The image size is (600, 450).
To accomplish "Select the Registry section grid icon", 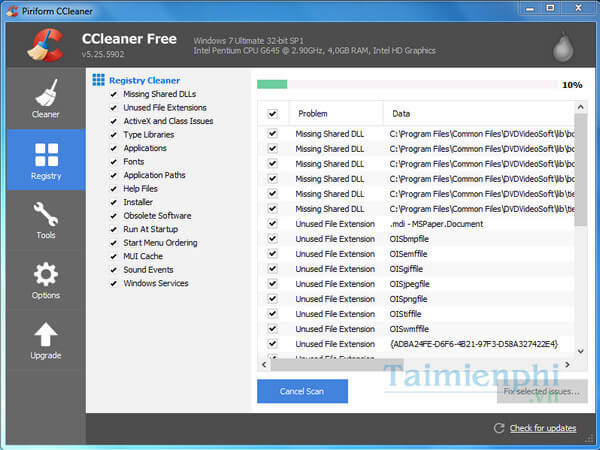I will click(x=46, y=155).
